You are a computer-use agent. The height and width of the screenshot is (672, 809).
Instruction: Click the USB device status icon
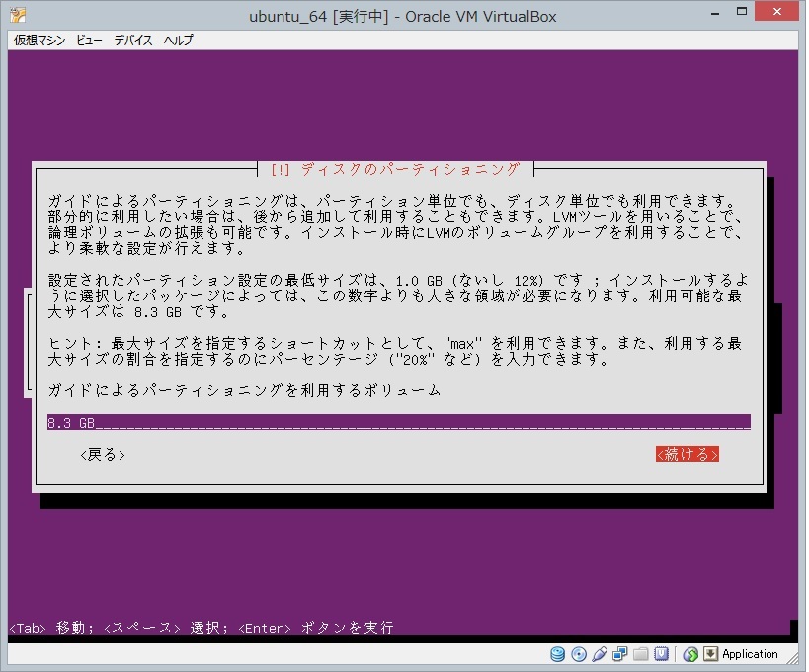click(600, 654)
